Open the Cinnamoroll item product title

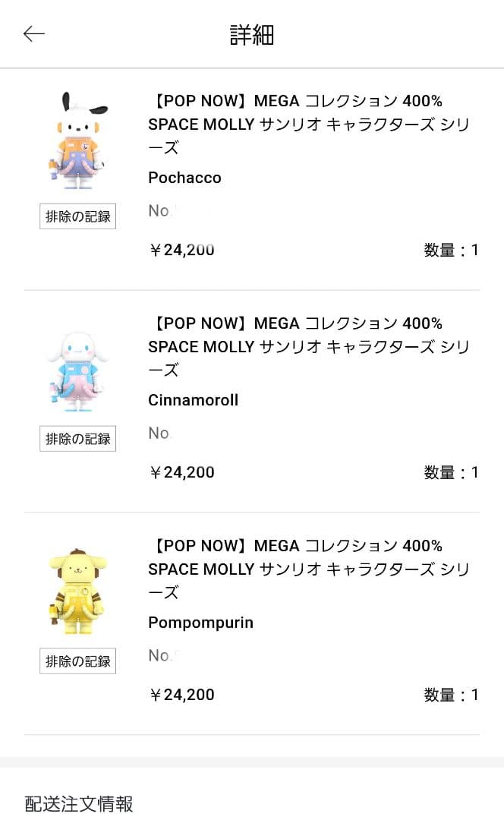tap(295, 346)
